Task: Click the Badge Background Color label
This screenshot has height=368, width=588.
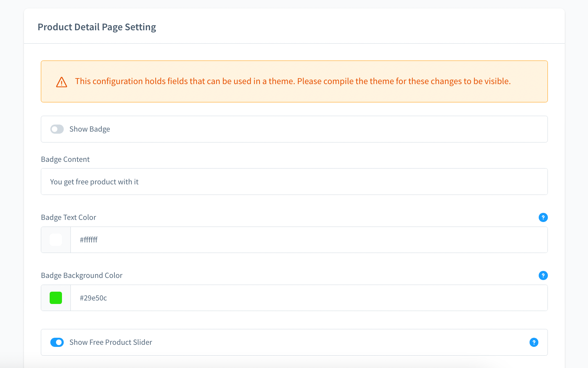Action: pyautogui.click(x=82, y=275)
